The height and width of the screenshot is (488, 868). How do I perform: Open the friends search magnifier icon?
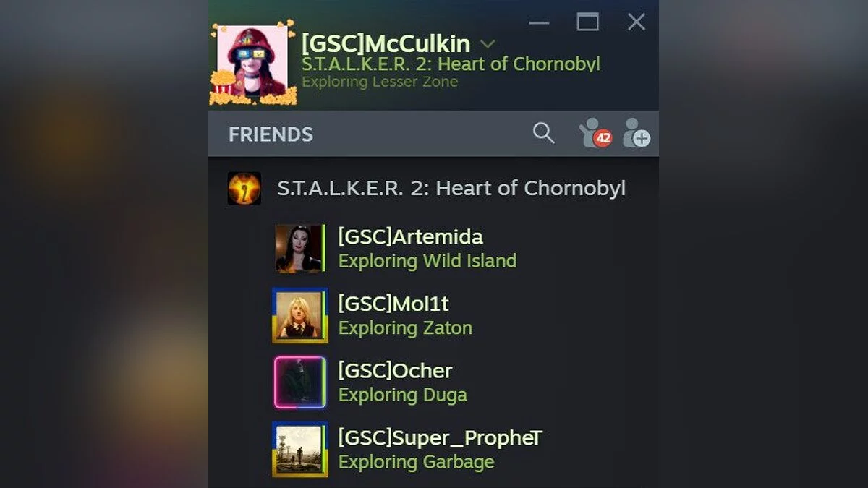click(x=543, y=133)
